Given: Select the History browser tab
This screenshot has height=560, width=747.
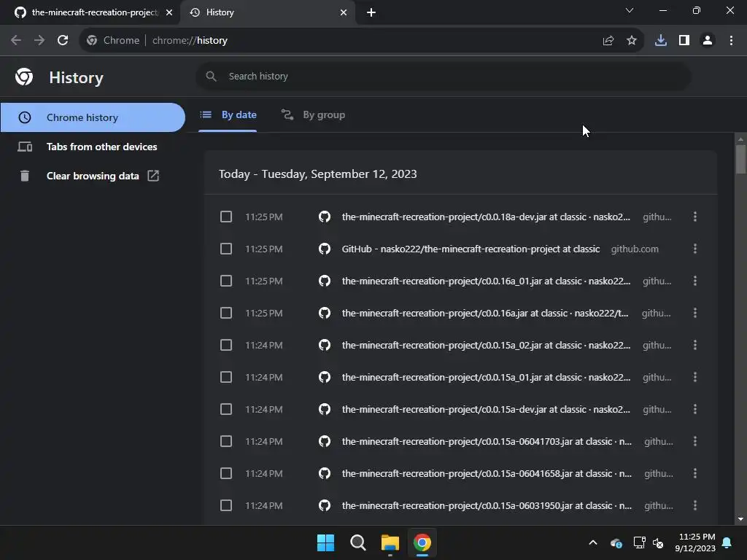Looking at the screenshot, I should coord(268,12).
